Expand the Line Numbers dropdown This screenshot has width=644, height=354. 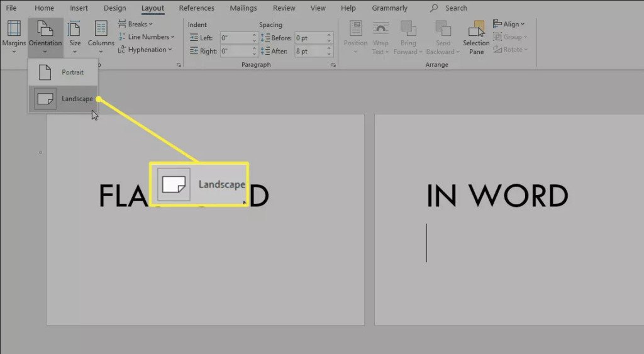[147, 37]
